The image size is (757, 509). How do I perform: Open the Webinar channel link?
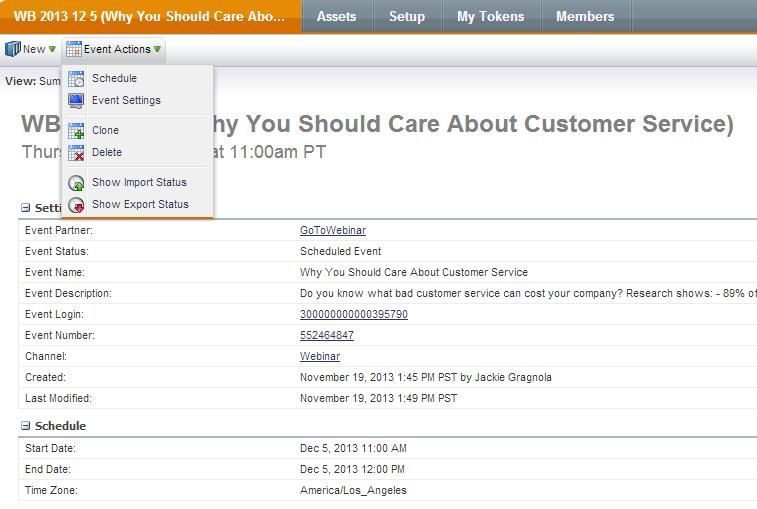320,356
